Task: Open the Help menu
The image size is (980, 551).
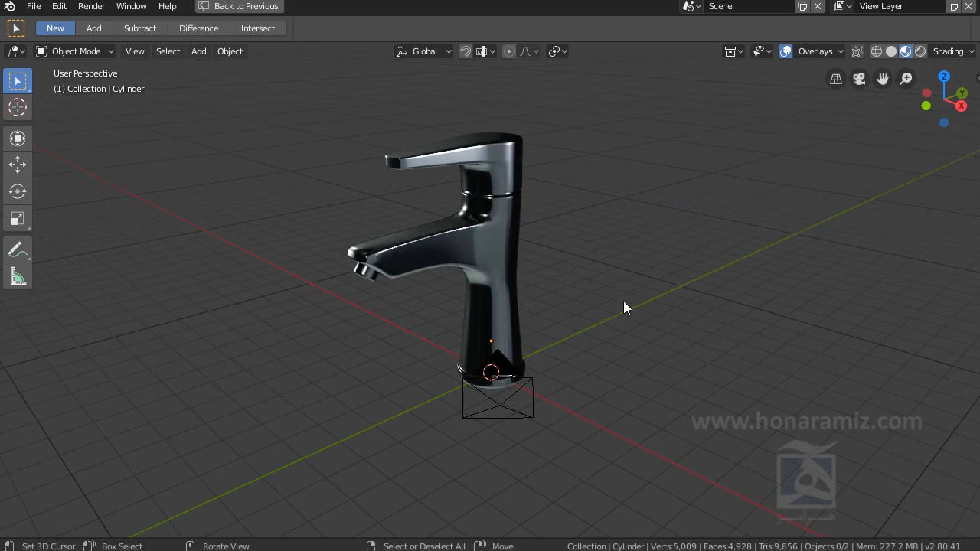Action: click(x=167, y=6)
